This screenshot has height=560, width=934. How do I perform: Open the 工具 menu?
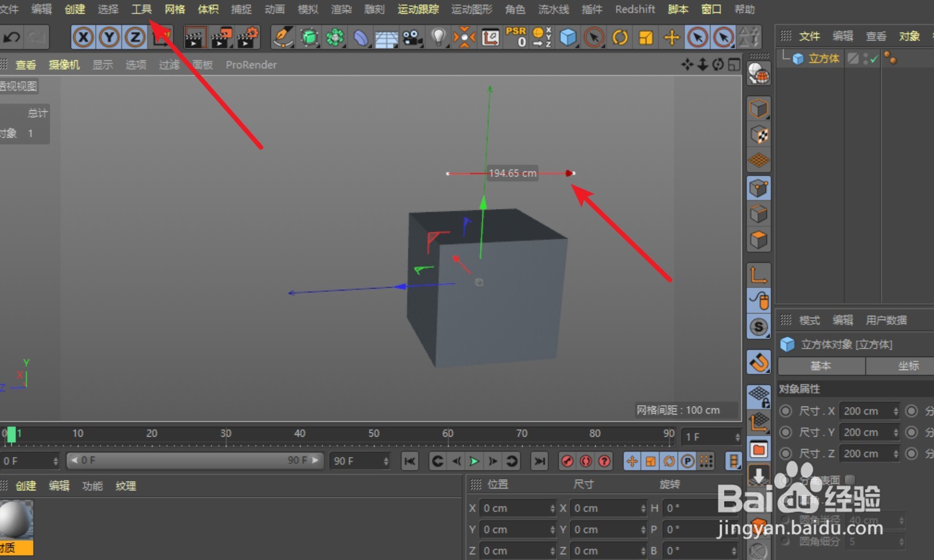coord(141,9)
